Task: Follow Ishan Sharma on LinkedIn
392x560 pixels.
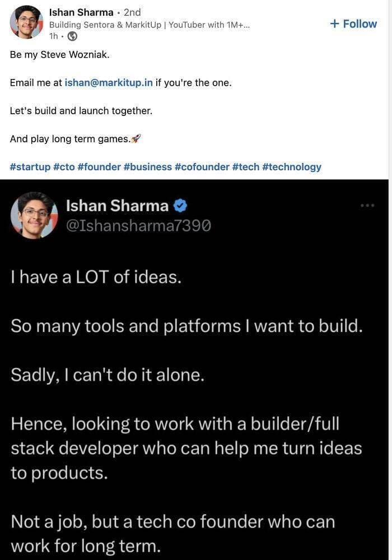Action: click(353, 24)
